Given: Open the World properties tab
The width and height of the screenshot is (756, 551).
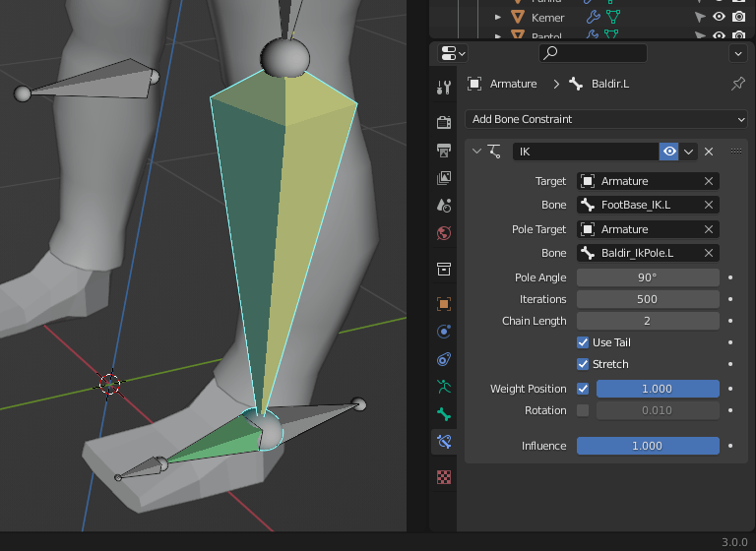Looking at the screenshot, I should pos(444,233).
